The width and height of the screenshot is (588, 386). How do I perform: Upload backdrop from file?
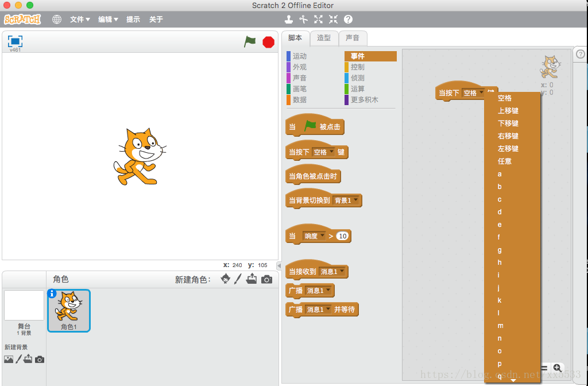click(x=28, y=360)
